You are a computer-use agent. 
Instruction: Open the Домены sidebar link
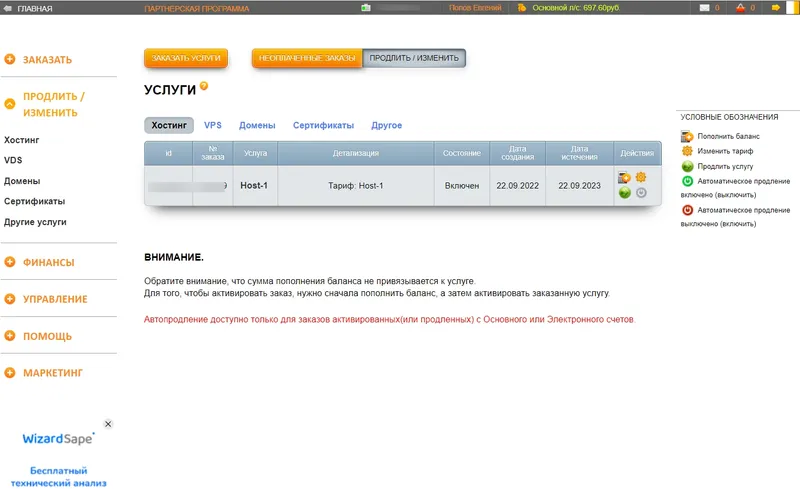pos(22,181)
